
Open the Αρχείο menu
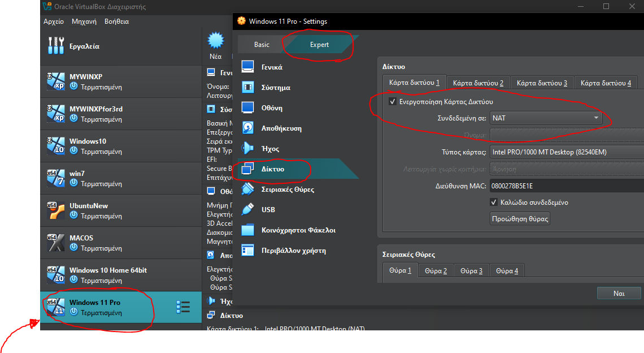pyautogui.click(x=54, y=21)
